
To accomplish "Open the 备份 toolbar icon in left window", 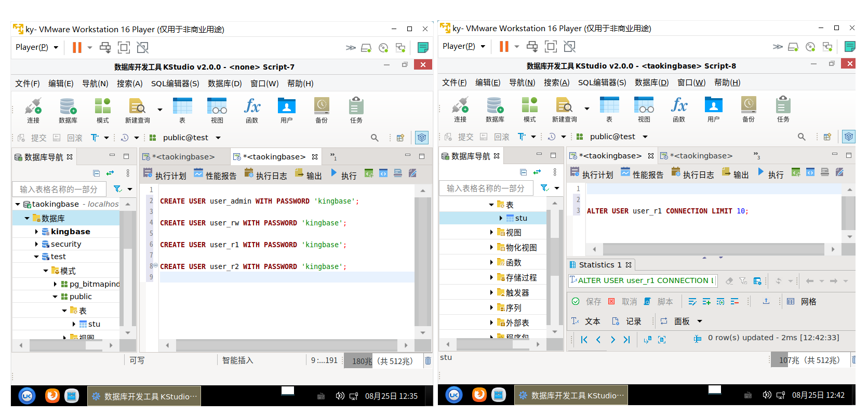I will tap(322, 111).
